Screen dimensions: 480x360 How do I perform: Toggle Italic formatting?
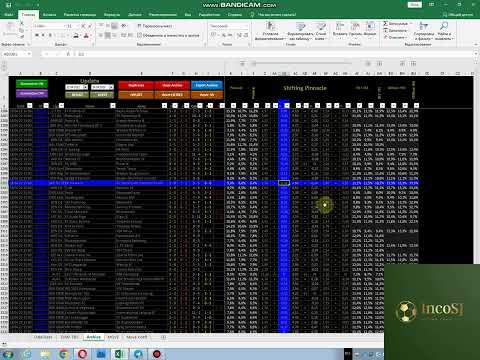[43, 35]
